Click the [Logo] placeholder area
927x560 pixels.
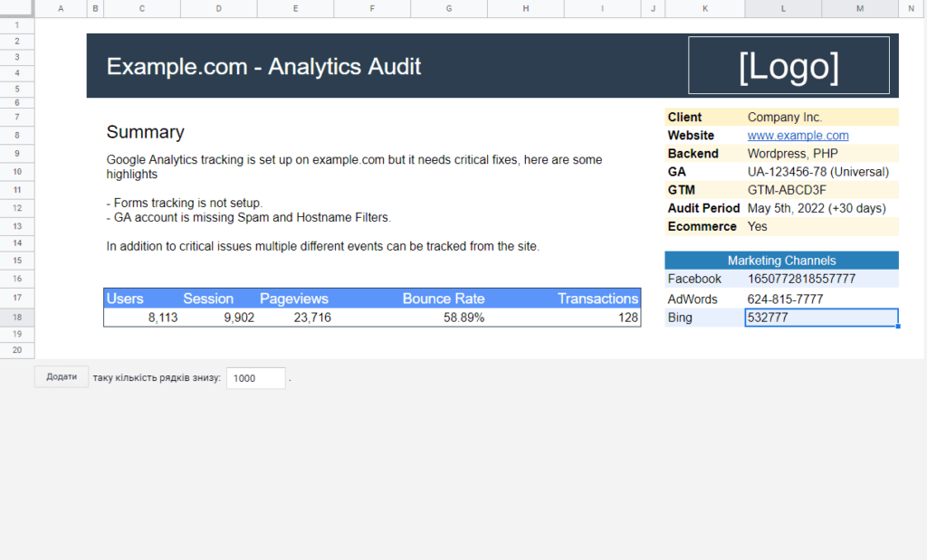click(x=788, y=65)
